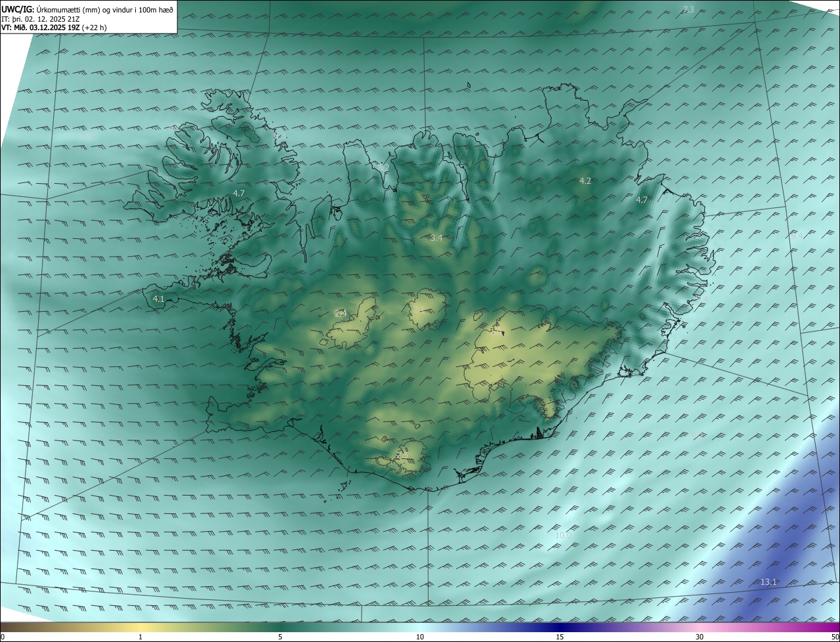Click the 4.2 precipitation value
The image size is (840, 642).
pos(585,181)
